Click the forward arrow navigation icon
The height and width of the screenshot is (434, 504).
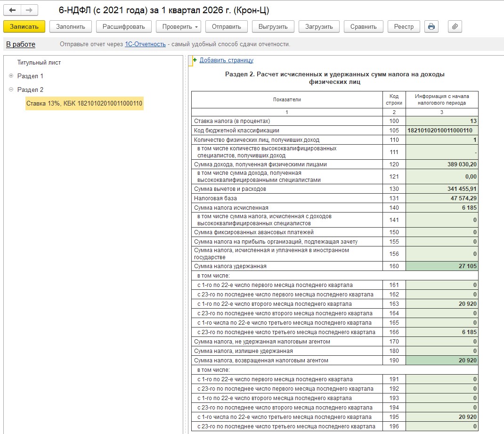pos(29,10)
